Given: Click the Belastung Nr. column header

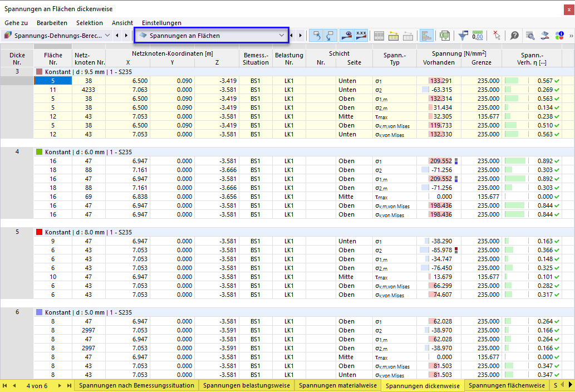Looking at the screenshot, I should (289, 58).
